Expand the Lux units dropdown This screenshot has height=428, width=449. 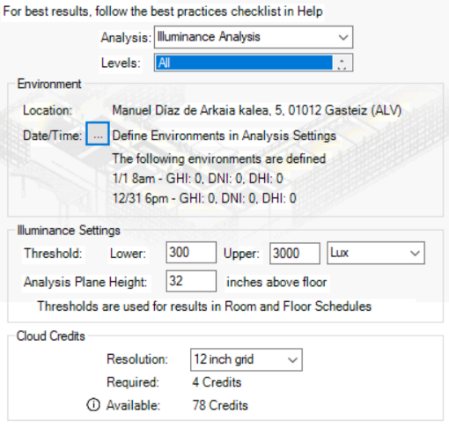(x=376, y=253)
